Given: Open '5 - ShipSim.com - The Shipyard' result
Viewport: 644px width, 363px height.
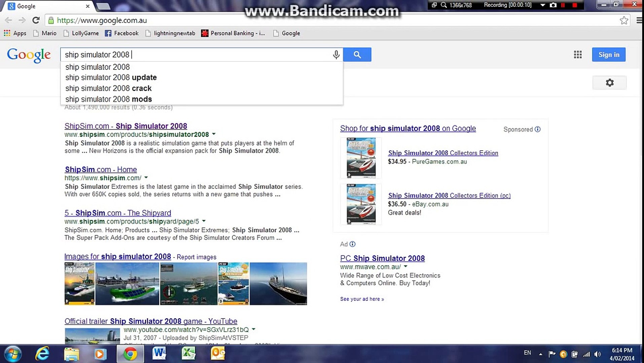Looking at the screenshot, I should (x=118, y=213).
